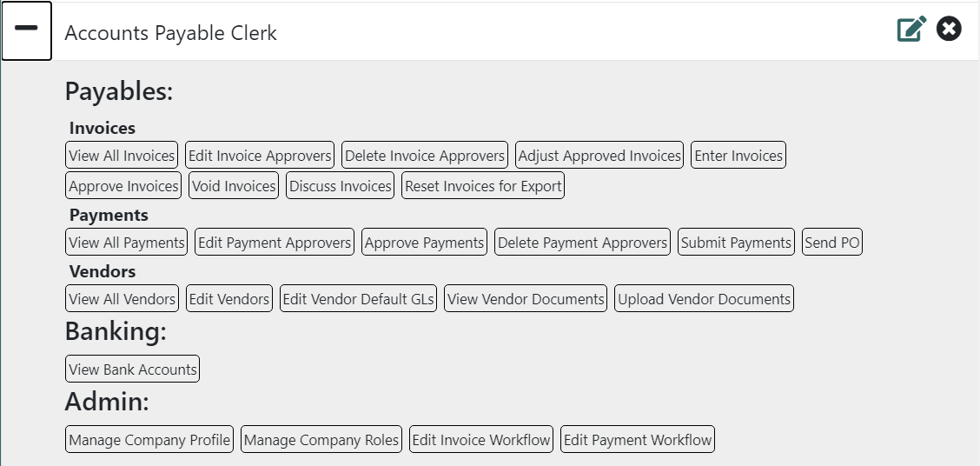Select View Vendor Documents tag
The image size is (980, 466).
526,298
